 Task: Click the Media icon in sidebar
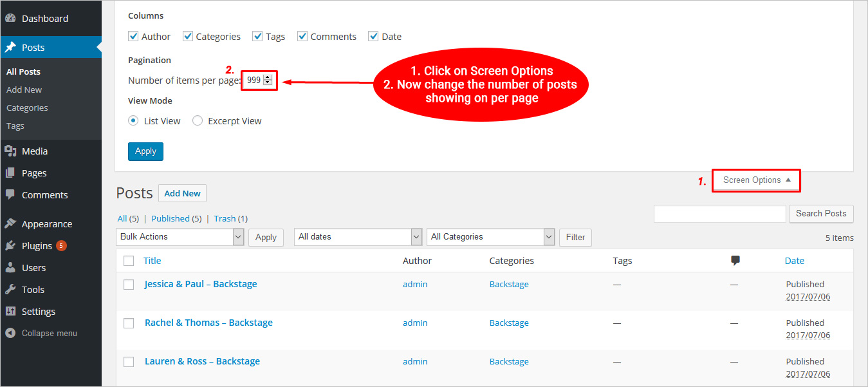[10, 151]
